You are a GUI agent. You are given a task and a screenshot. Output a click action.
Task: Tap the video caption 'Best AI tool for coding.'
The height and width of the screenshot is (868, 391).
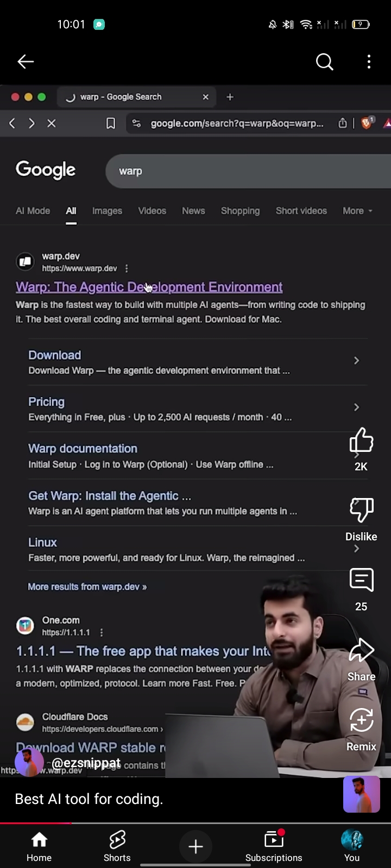click(x=89, y=799)
